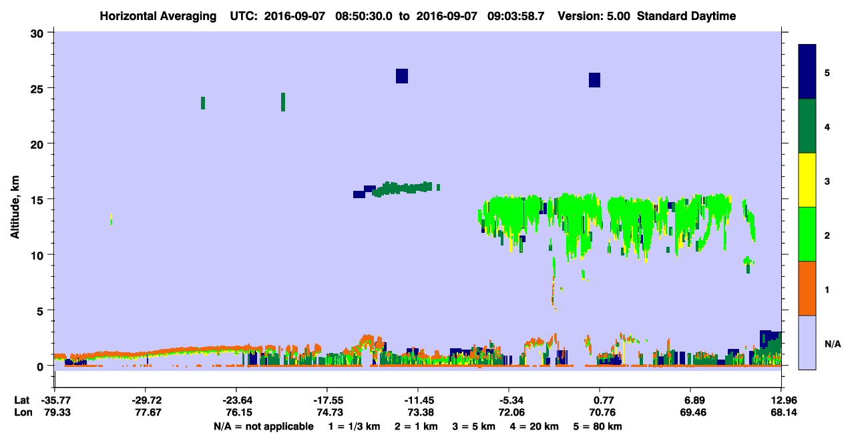Click the orange level 1 colorbar segment
The width and height of the screenshot is (868, 445).
807,288
